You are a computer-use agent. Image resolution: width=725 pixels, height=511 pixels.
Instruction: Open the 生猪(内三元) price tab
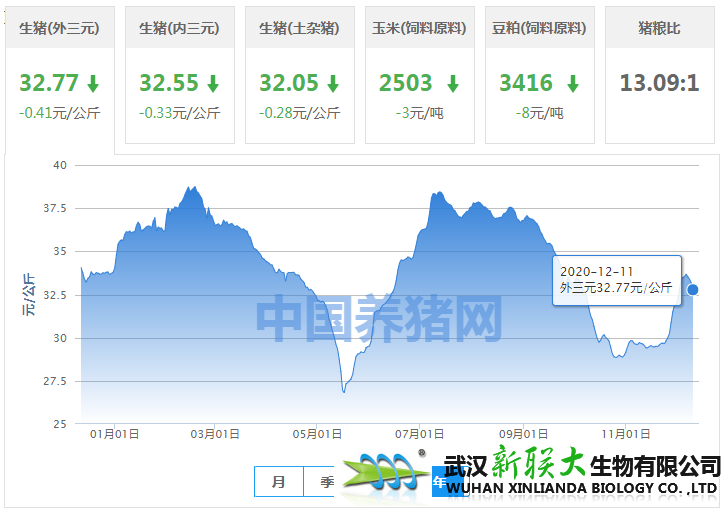179,28
